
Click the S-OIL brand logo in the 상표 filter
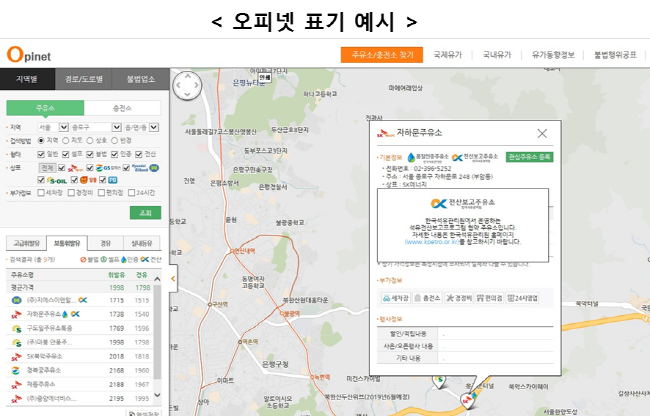(57, 180)
